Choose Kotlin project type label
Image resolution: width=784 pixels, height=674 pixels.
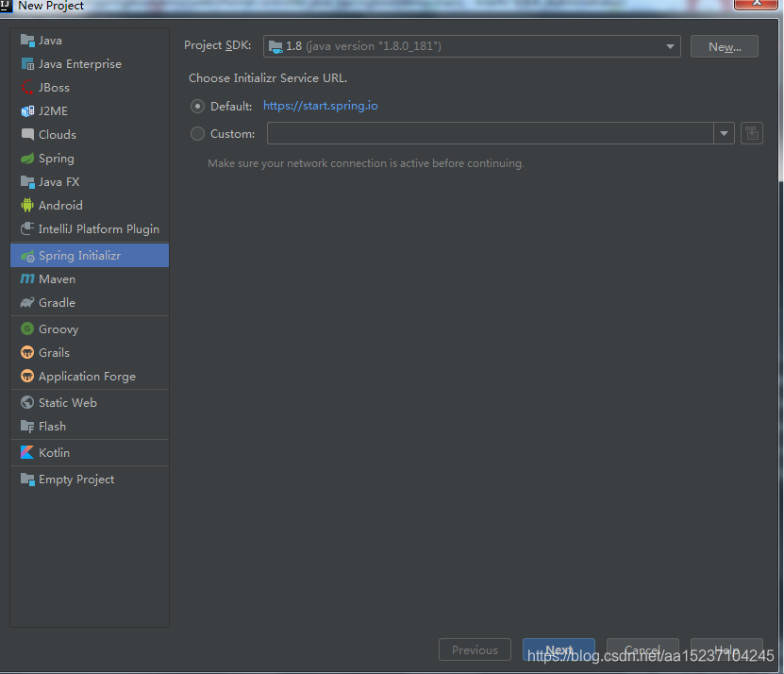coord(54,453)
